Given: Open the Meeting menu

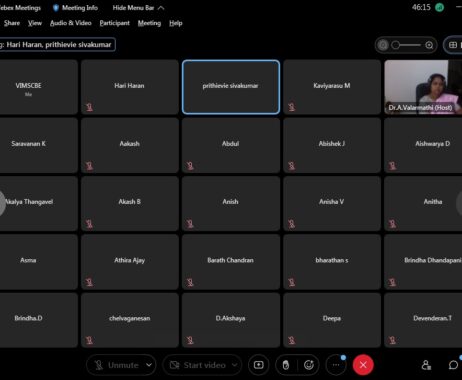Looking at the screenshot, I should coord(149,23).
